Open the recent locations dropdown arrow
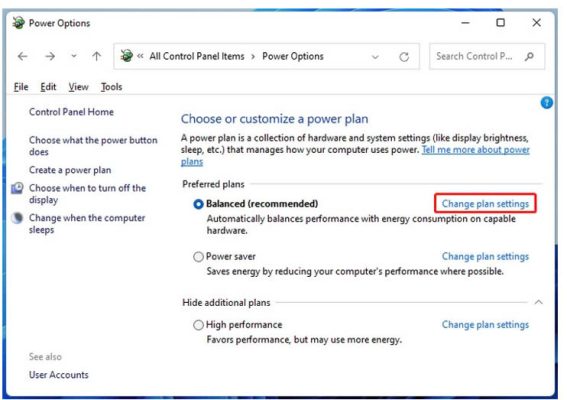 [74, 56]
